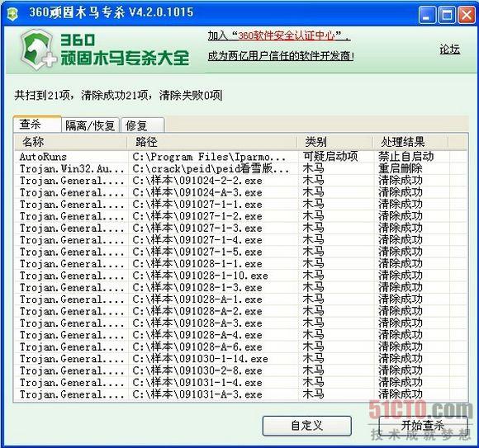Select path 091031-1-4.exe
This screenshot has height=448, width=479.
click(197, 383)
